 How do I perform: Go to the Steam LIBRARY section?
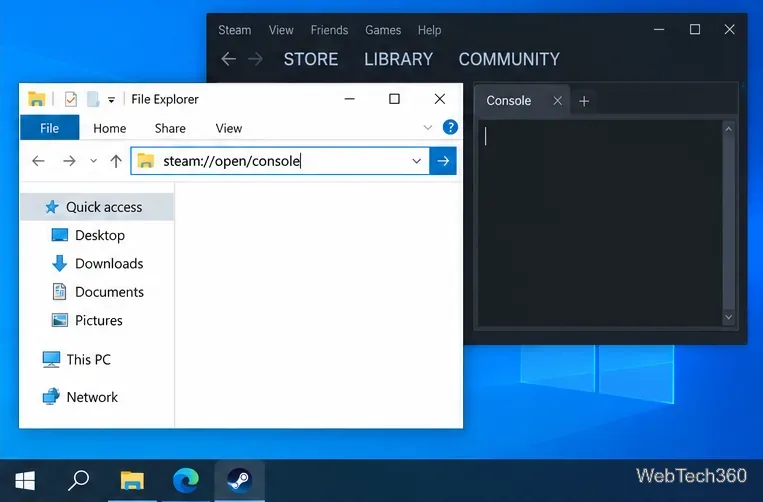coord(399,59)
